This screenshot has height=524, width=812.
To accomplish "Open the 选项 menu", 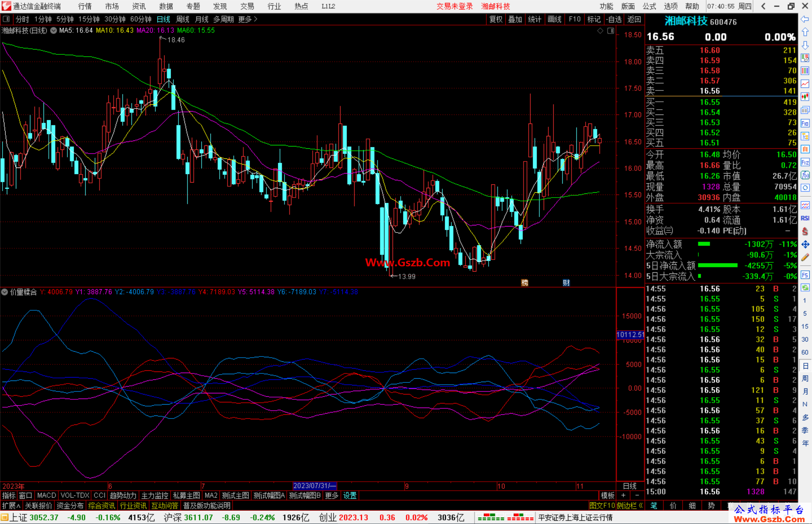I will click(671, 6).
